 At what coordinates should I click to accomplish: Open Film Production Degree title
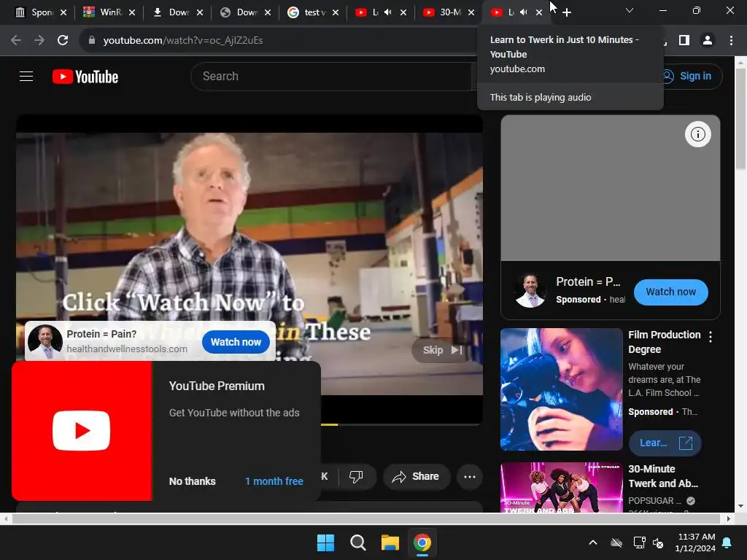click(x=664, y=342)
